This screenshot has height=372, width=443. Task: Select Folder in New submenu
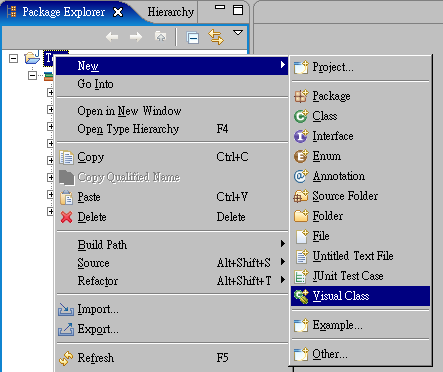coord(361,216)
